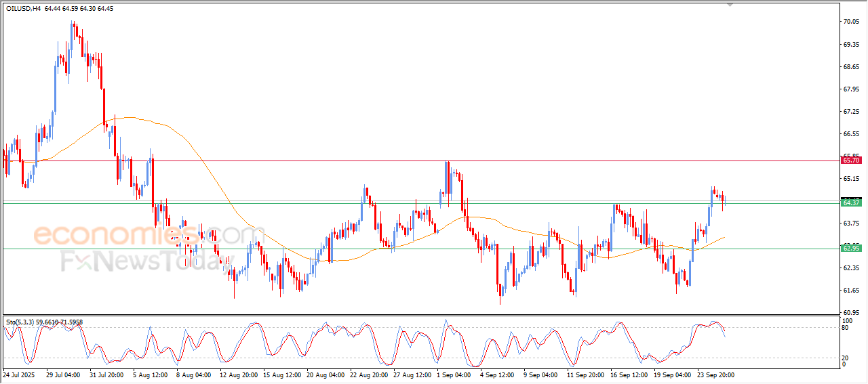Click the 5 Aug 12:00 time label
Image resolution: width=868 pixels, height=384 pixels.
coord(149,375)
